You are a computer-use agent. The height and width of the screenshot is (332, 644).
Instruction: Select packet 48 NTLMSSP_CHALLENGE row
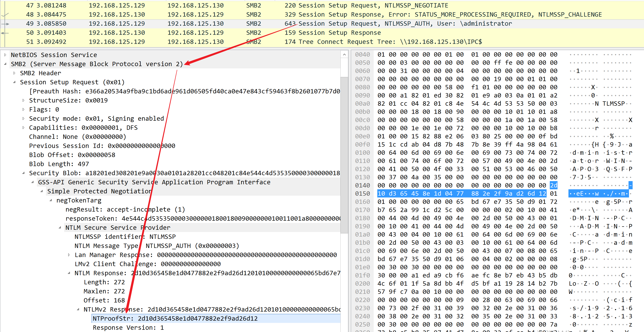322,15
